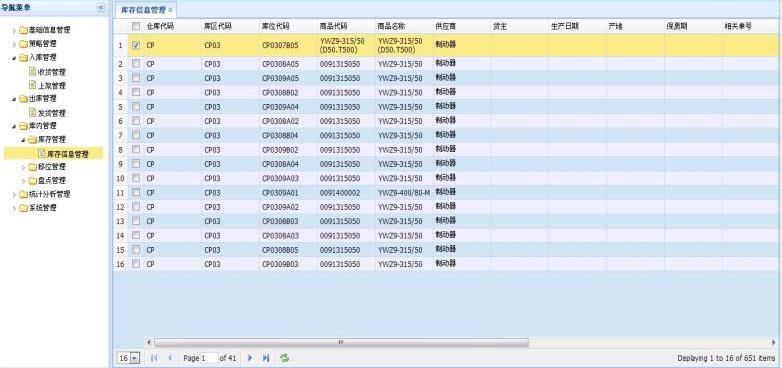Viewport: 782px width, 368px height.
Task: Click the horizontal scrollbar right arrow
Action: (x=774, y=342)
